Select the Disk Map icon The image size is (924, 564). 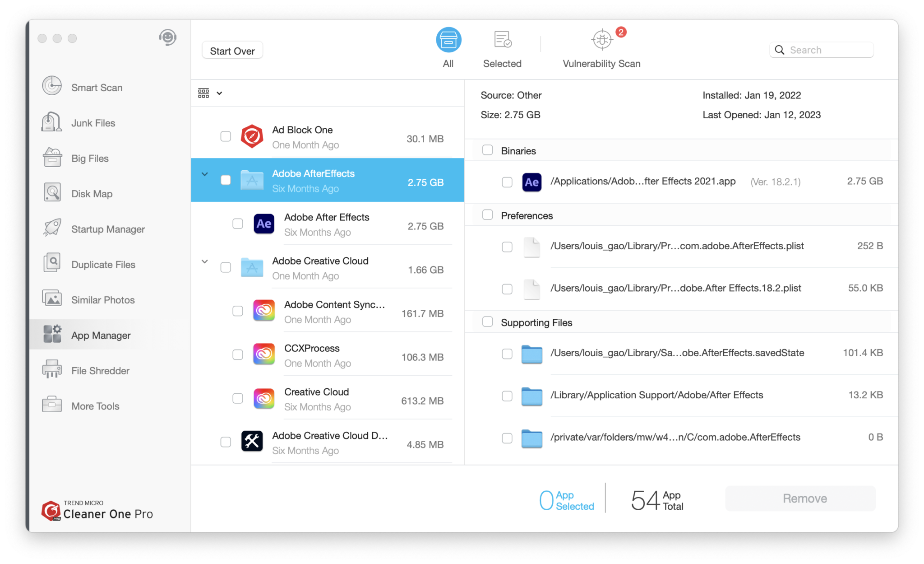[x=52, y=193]
